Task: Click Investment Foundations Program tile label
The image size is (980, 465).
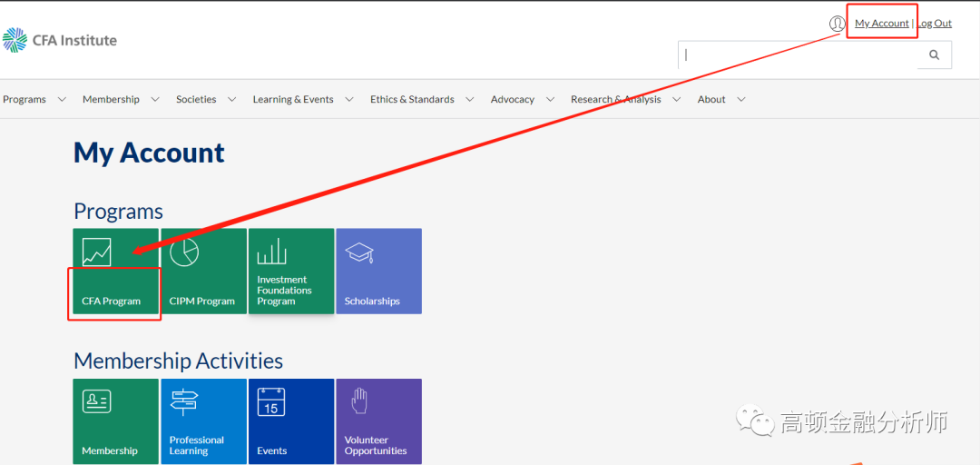Action: coord(284,291)
